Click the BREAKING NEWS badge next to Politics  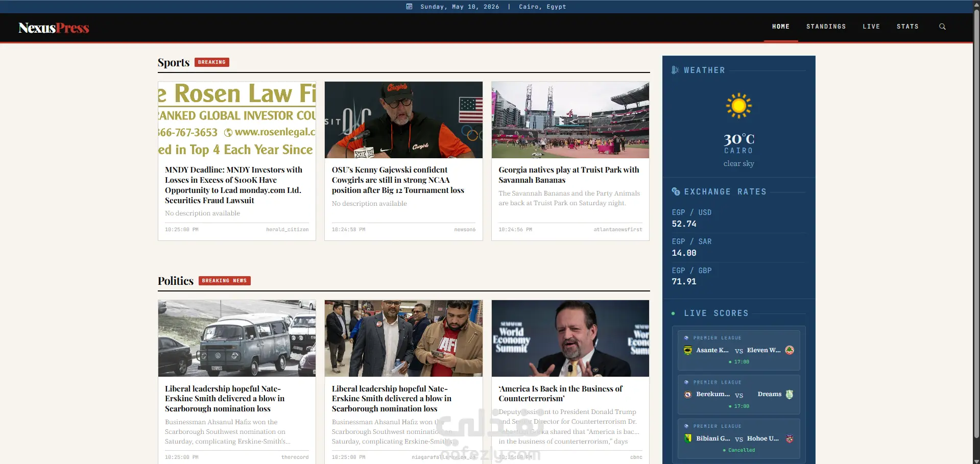tap(224, 281)
